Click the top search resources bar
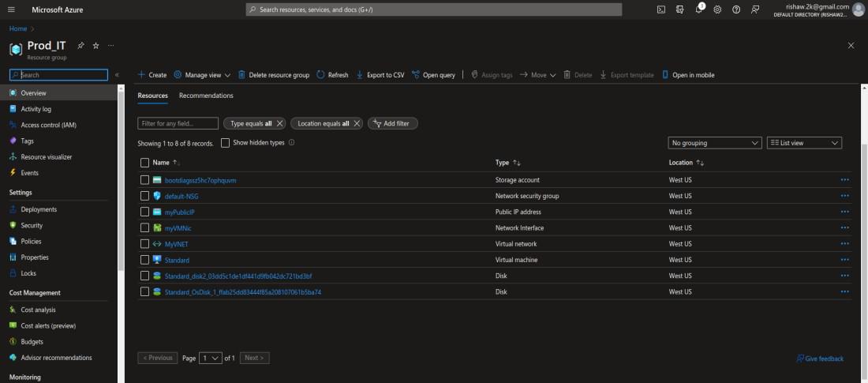The image size is (868, 383). (x=433, y=9)
